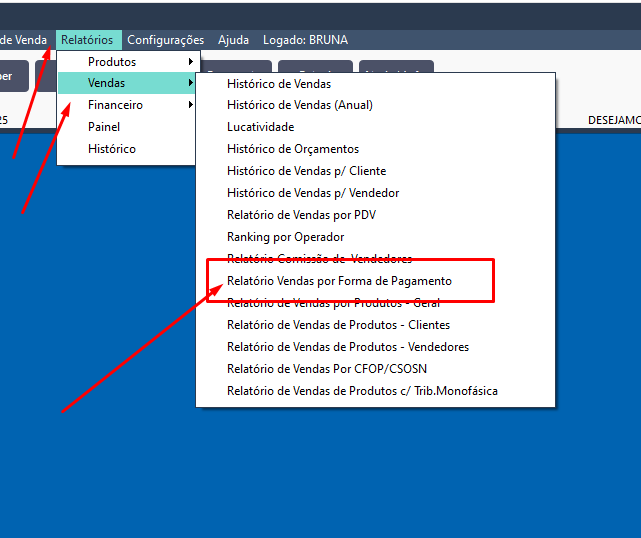Screen dimensions: 641x538
Task: Open the Configurações menu
Action: pos(166,40)
